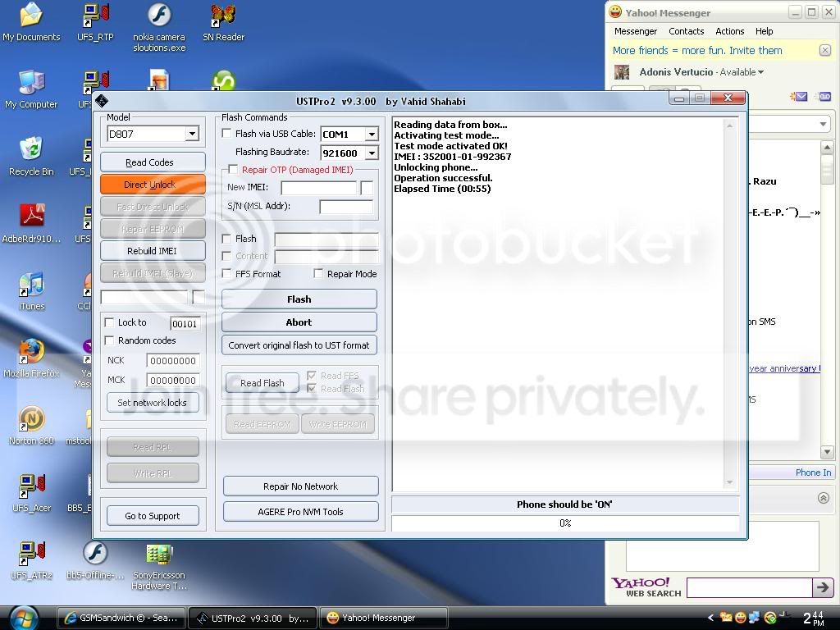The image size is (840, 630).
Task: Click the NCK code input field
Action: click(x=173, y=361)
